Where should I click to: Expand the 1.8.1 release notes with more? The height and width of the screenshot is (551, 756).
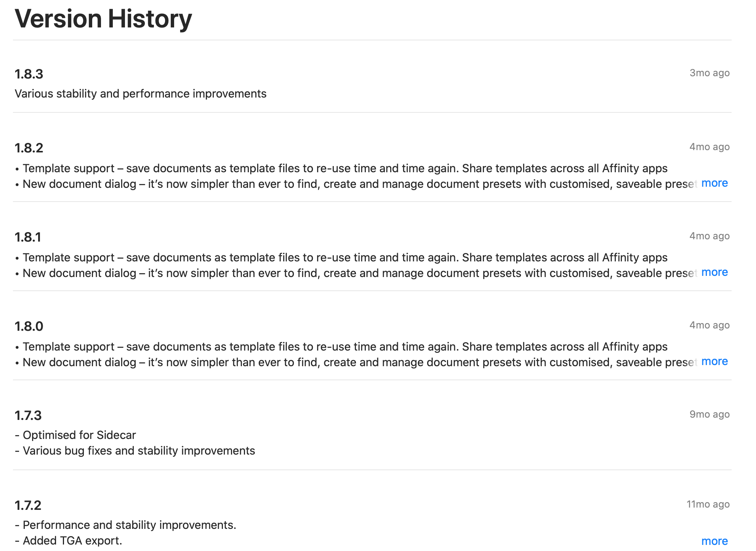[x=714, y=272]
